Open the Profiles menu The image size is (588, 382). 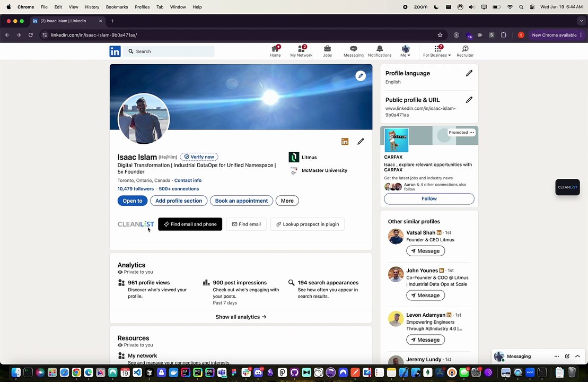tap(142, 7)
